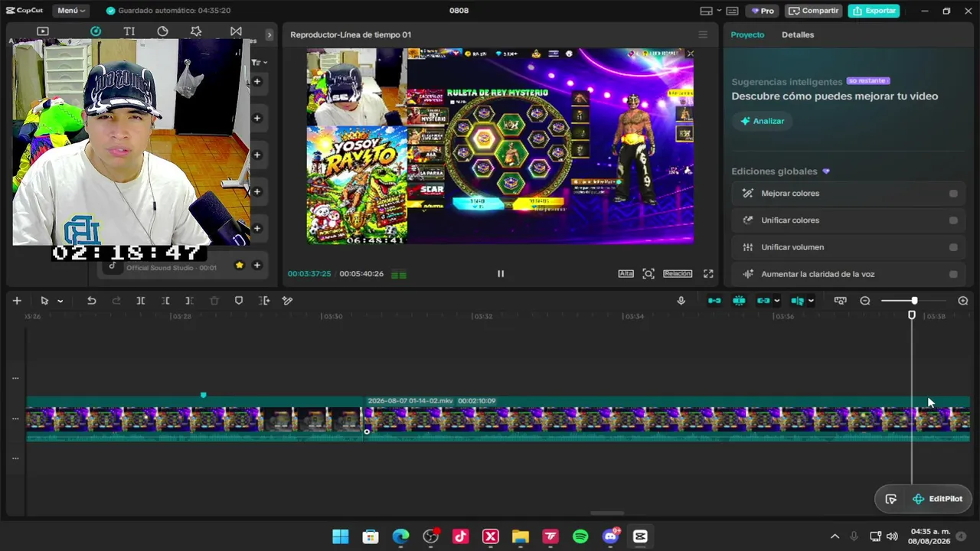980x551 pixels.
Task: Click the Analizar button
Action: click(x=763, y=121)
